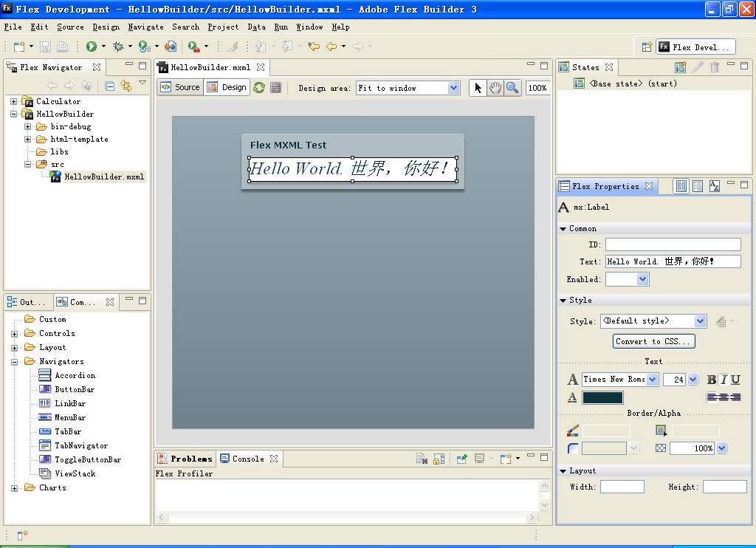756x548 pixels.
Task: Collapse the Common properties section
Action: pos(563,229)
